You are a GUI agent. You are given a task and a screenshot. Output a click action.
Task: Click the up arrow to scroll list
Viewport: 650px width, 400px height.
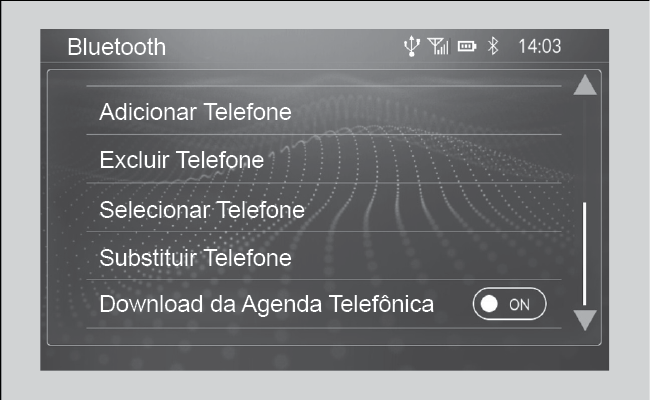tap(585, 85)
